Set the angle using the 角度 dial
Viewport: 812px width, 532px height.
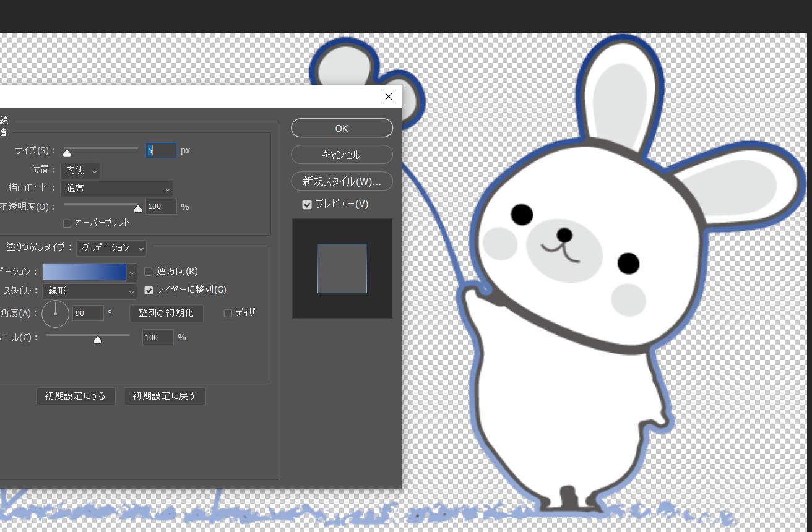55,314
